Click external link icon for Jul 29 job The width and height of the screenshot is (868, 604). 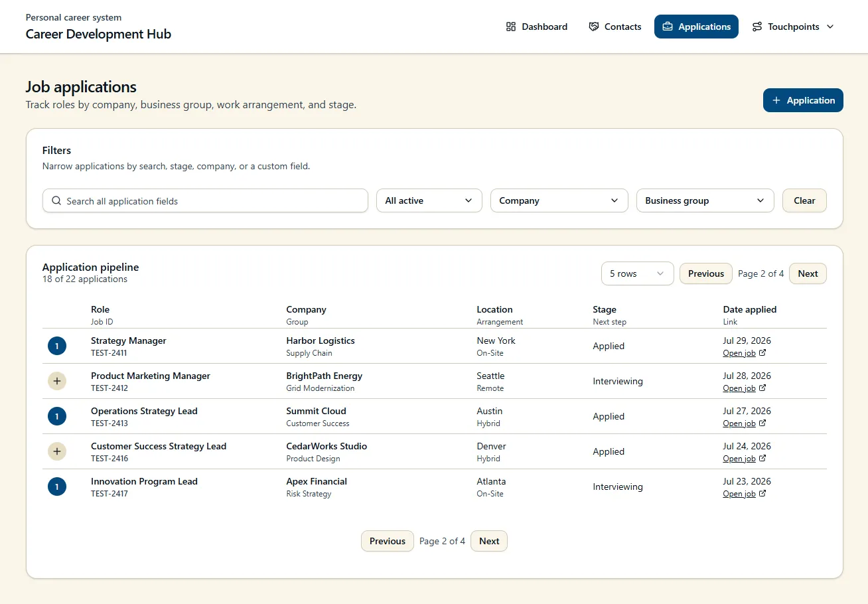pyautogui.click(x=762, y=352)
